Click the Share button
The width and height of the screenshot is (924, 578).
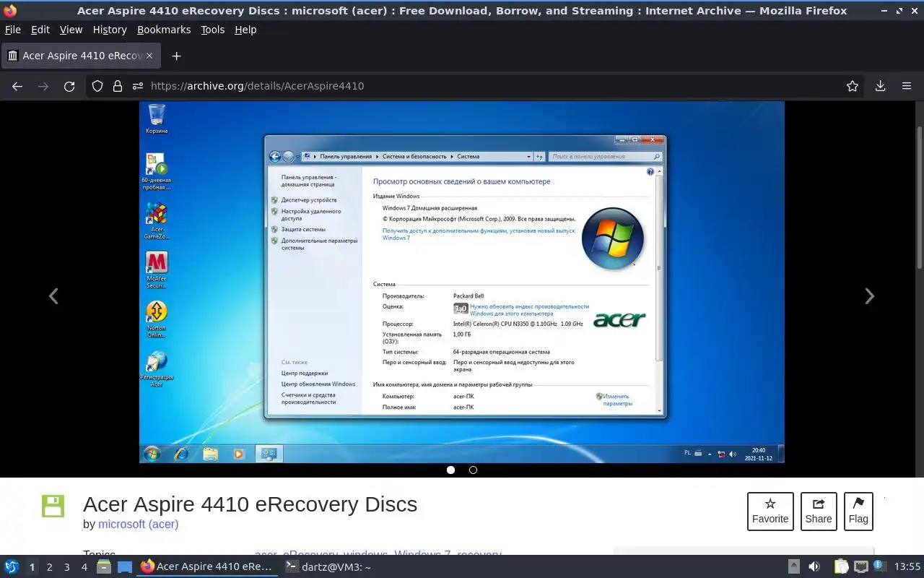point(819,511)
